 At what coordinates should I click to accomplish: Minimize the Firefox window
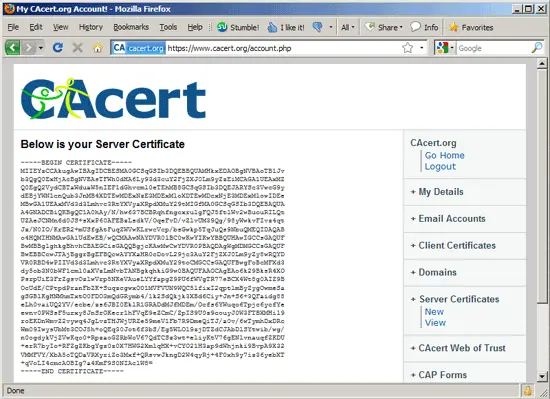point(517,9)
